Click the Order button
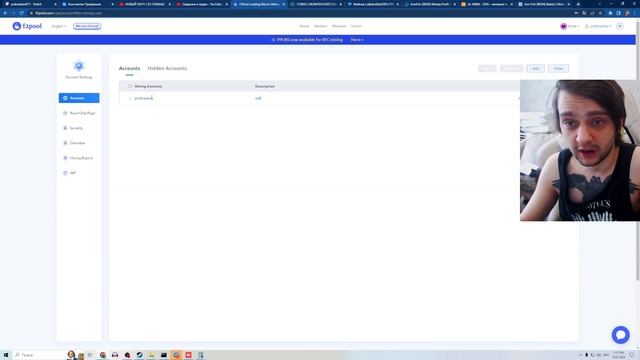 pos(558,69)
